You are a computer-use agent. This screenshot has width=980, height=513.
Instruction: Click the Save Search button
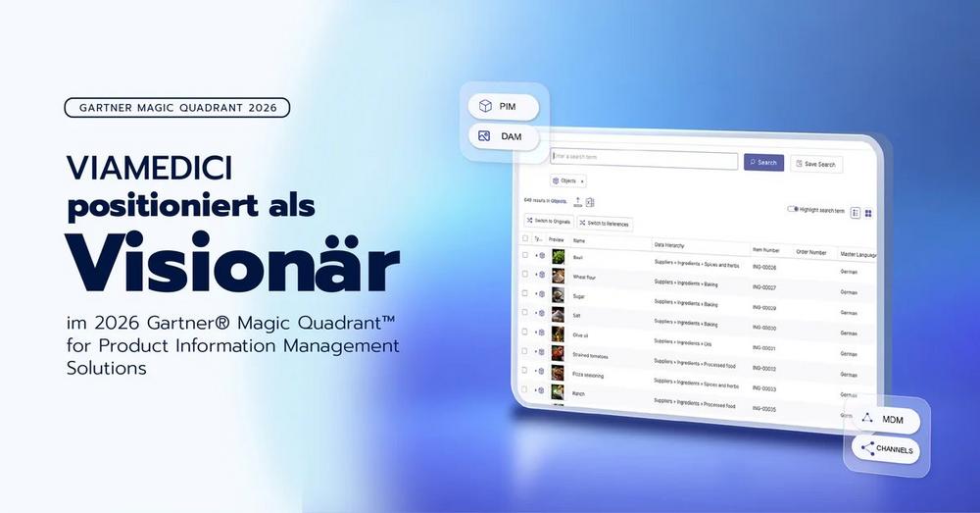[x=816, y=164]
